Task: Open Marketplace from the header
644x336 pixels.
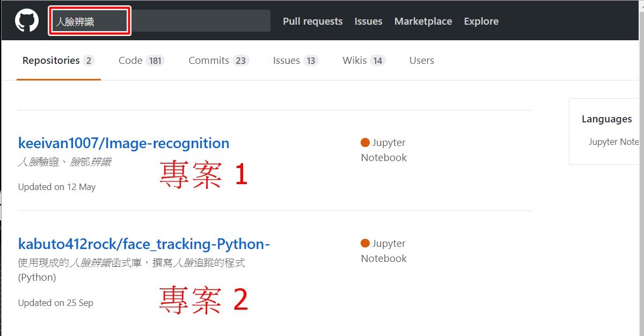Action: (x=423, y=21)
